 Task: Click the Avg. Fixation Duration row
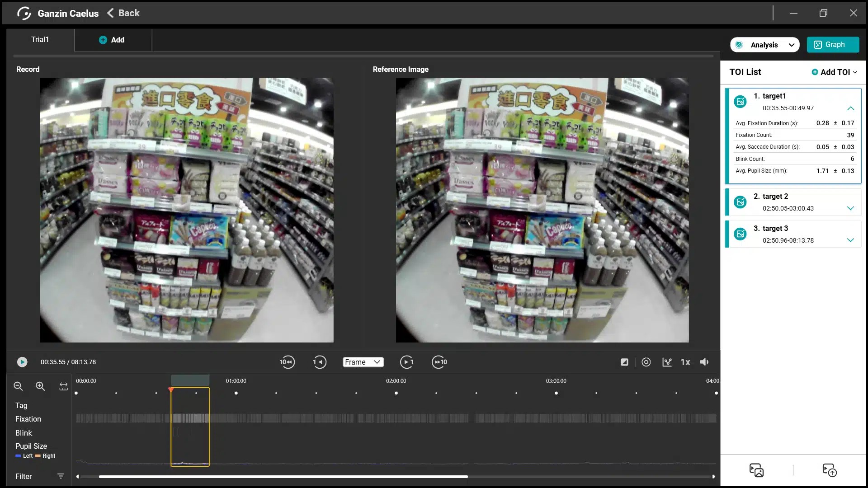pos(795,123)
